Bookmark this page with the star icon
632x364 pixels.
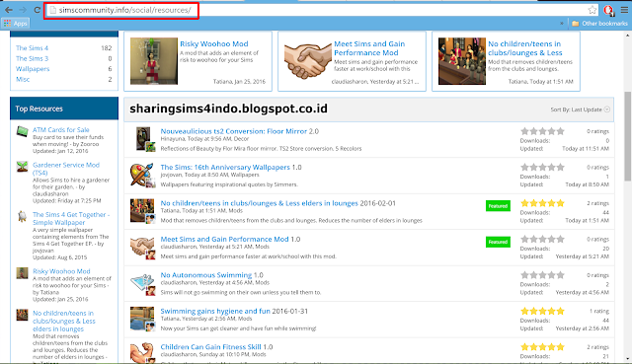[592, 10]
